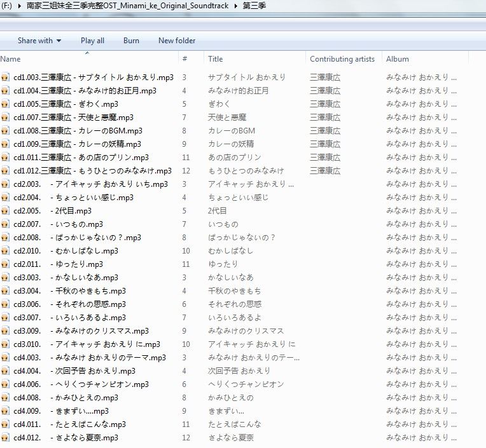The image size is (486, 448).
Task: Expand the breadcrumb arrow after 第三季
Action: [x=273, y=6]
